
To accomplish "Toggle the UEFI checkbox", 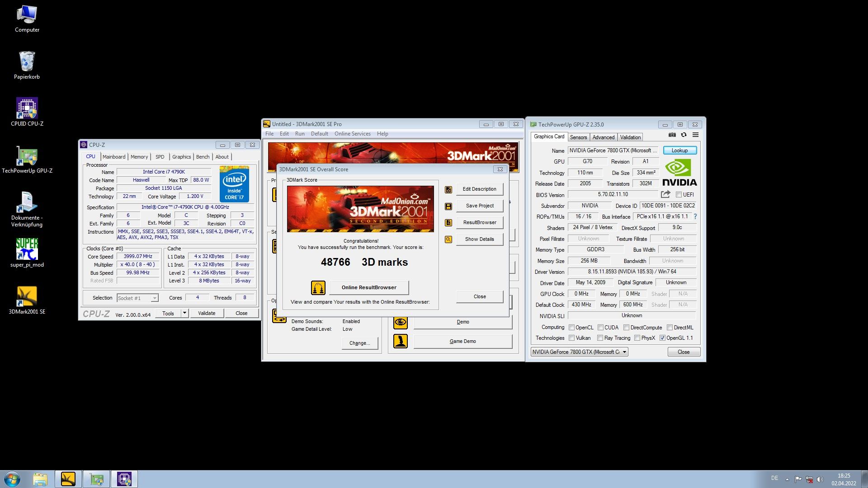I will click(x=679, y=195).
